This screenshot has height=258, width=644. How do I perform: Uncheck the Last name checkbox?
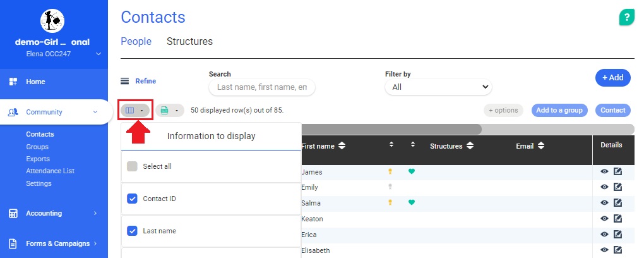pyautogui.click(x=132, y=231)
